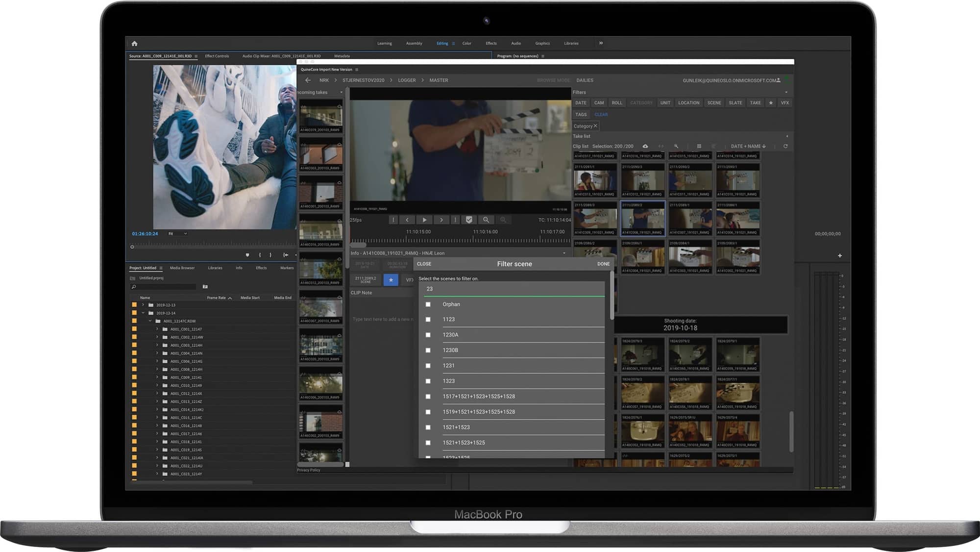980x552 pixels.
Task: Click the cloud download icon in clip list
Action: [645, 146]
